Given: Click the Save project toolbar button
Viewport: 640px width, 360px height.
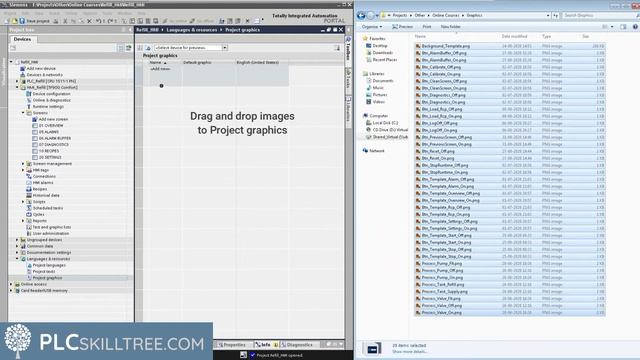Looking at the screenshot, I should click(x=34, y=21).
